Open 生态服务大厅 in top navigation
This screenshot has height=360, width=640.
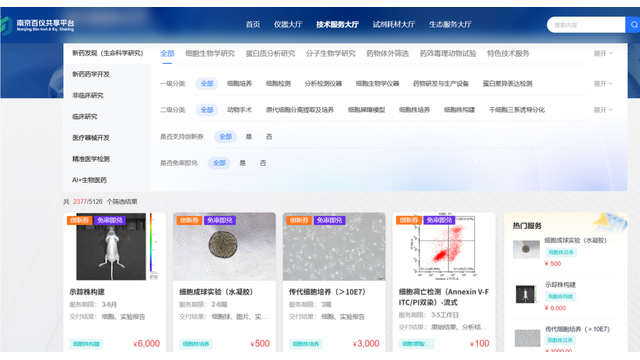click(x=450, y=24)
